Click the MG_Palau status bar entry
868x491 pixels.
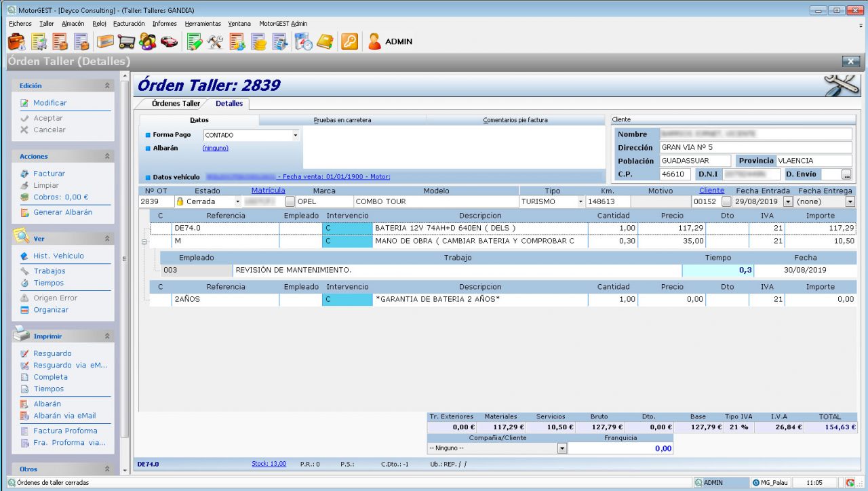click(x=769, y=483)
